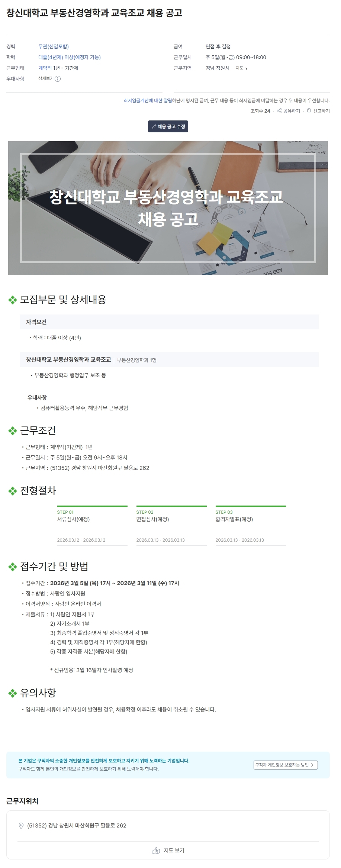Click the map icon next to 지도 보기
Viewport: 341px width, 868px height.
click(156, 851)
